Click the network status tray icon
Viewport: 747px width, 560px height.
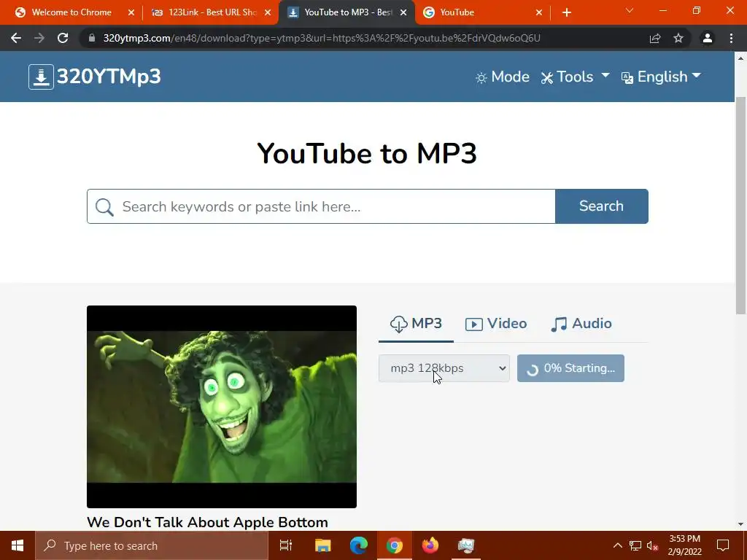(x=635, y=545)
